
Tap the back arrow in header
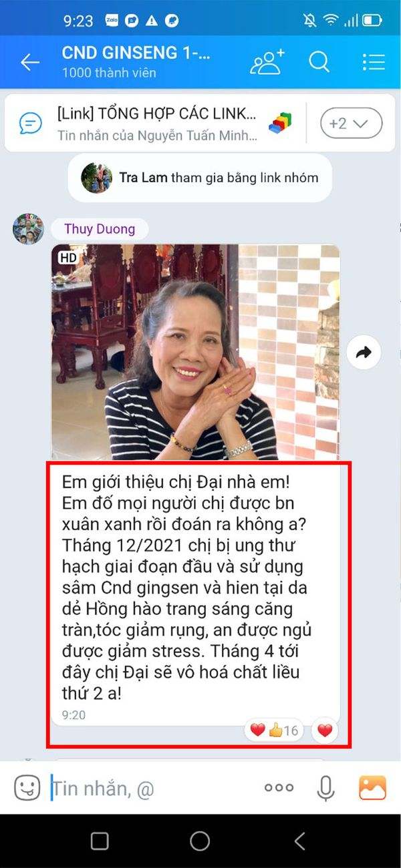(30, 62)
